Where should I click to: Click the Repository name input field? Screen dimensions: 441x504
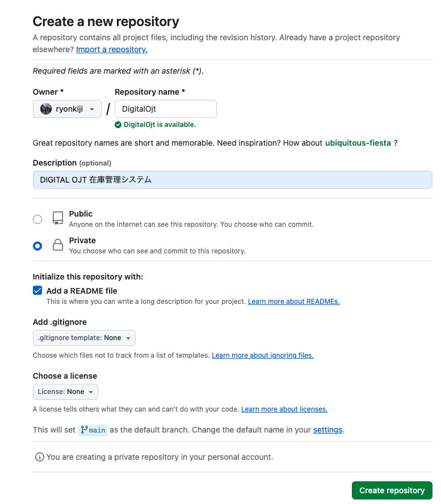pos(166,109)
